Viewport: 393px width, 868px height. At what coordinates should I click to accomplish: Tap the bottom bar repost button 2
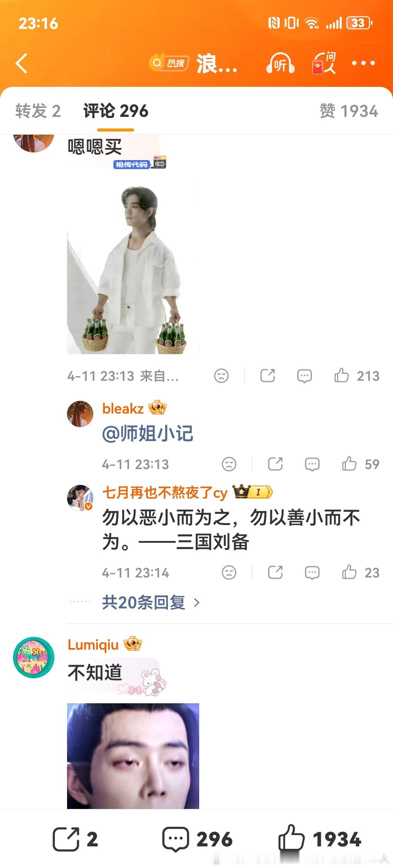pos(75,839)
